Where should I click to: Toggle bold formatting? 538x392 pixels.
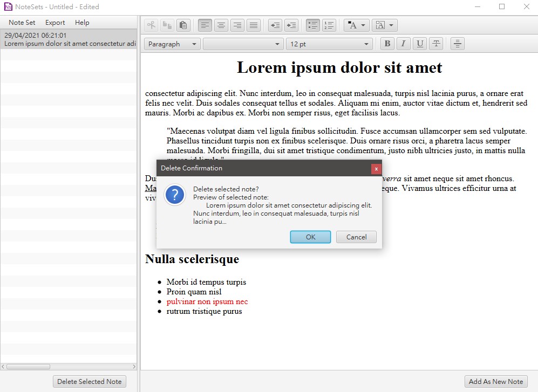click(x=387, y=44)
